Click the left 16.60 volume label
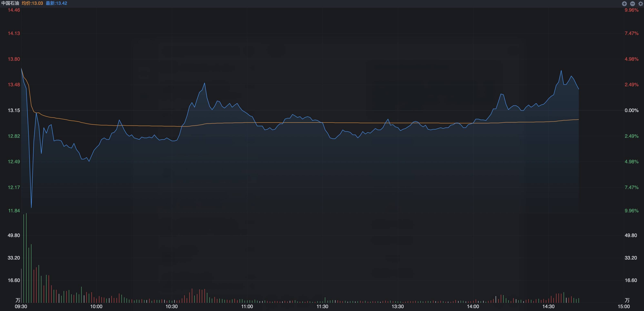Screen dimensions: 644x311 tap(14, 280)
